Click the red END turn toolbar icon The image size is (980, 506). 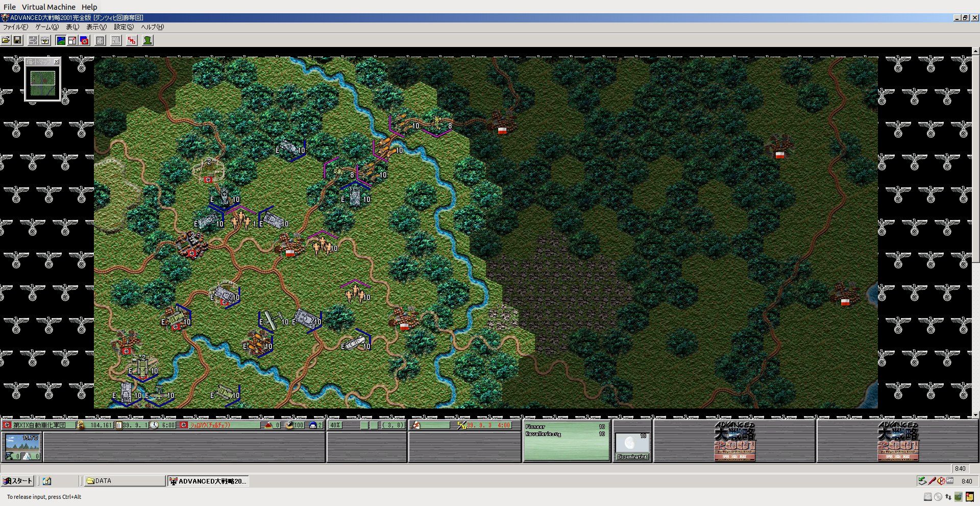tap(132, 40)
